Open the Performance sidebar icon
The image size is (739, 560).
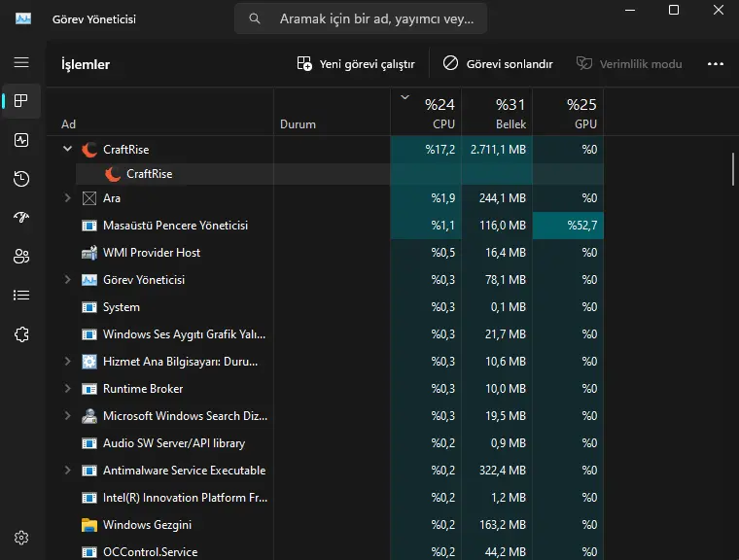(21, 140)
